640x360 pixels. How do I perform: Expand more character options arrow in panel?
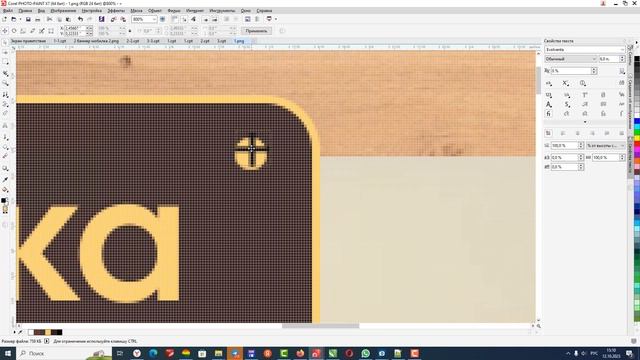[585, 122]
